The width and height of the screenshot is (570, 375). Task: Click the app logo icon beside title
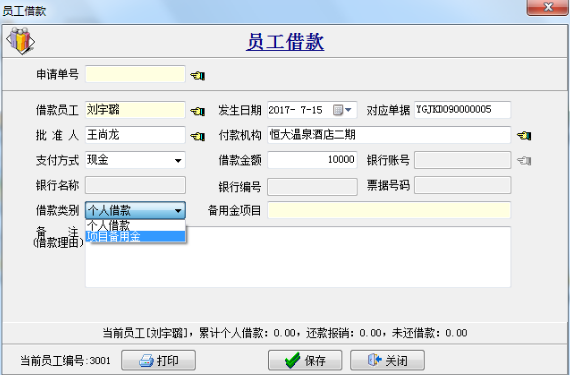tap(20, 41)
